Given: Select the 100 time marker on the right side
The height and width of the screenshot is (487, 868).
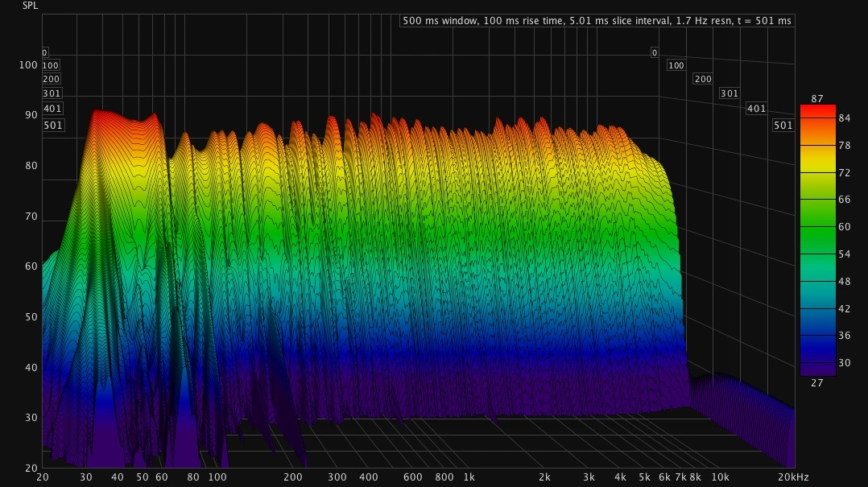Looking at the screenshot, I should coord(676,65).
